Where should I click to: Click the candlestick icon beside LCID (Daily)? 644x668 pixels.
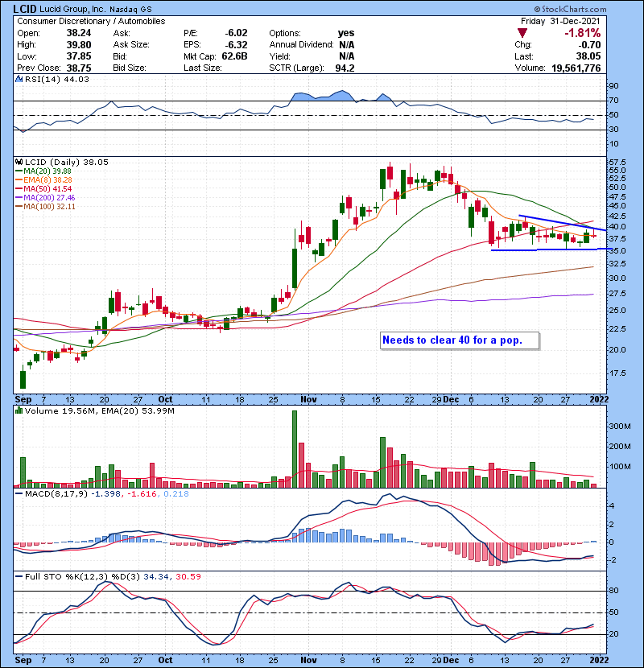pyautogui.click(x=19, y=162)
